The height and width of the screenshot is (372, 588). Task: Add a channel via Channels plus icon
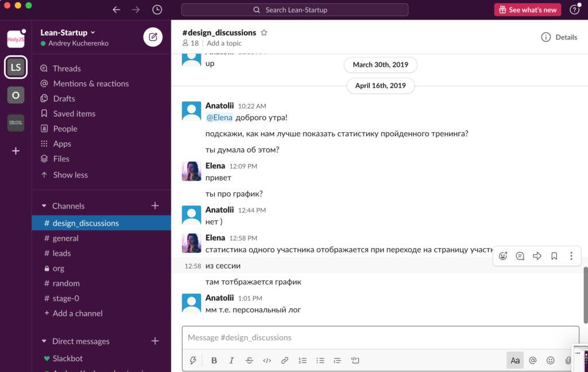coord(155,206)
